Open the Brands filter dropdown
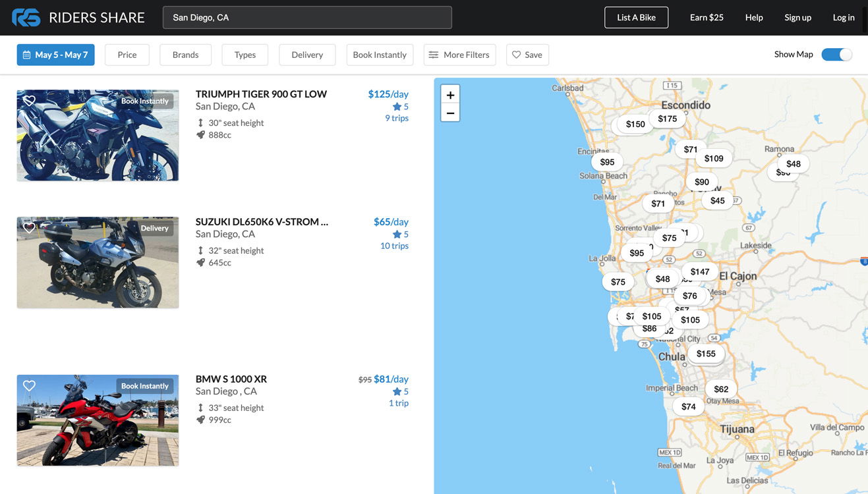This screenshot has height=494, width=868. click(185, 55)
